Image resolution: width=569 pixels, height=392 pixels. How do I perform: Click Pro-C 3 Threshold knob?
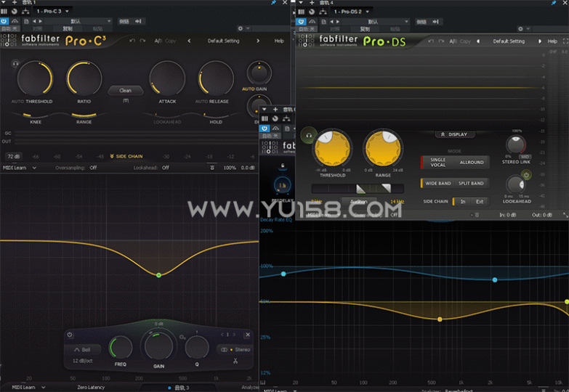click(x=35, y=78)
